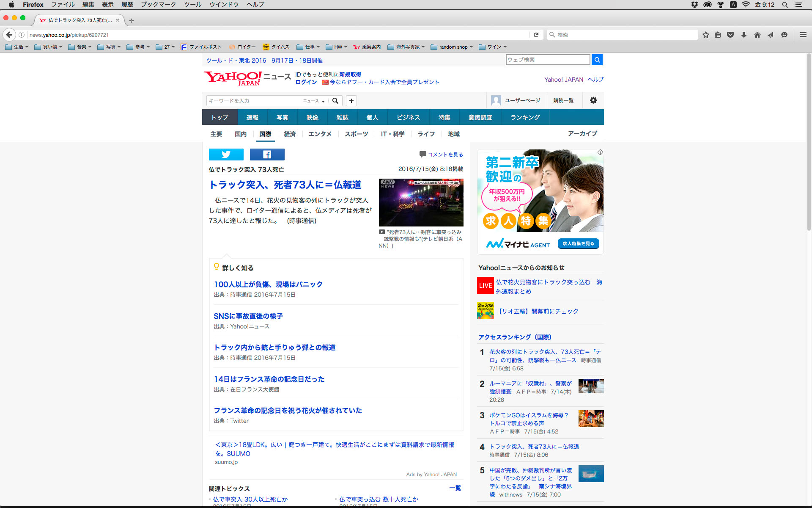Select the スポーツ category tab

(x=356, y=134)
